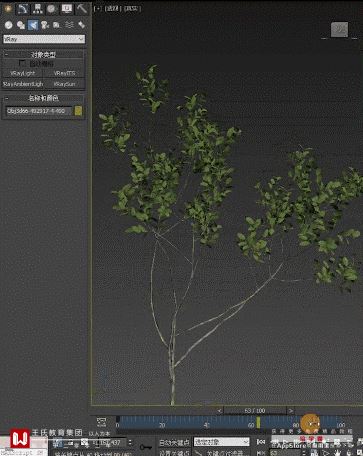Click the VRayLight button
Viewport: 363px width, 456px height.
tap(23, 73)
